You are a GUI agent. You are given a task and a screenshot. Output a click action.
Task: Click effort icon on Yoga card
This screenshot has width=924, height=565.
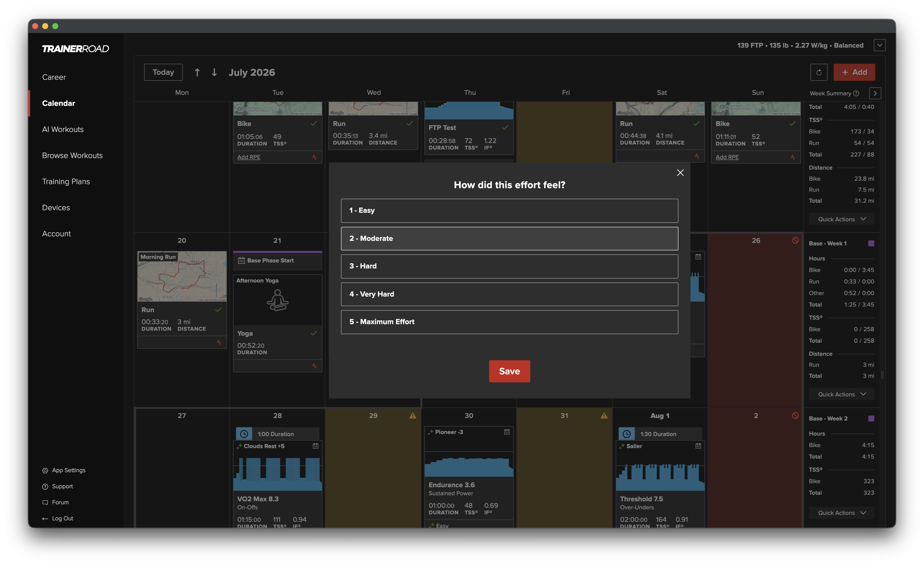[314, 366]
